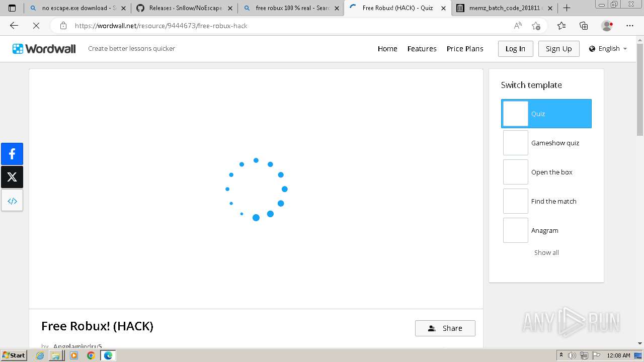Open the network icon in system tray
Image resolution: width=644 pixels, height=362 pixels.
pyautogui.click(x=584, y=355)
